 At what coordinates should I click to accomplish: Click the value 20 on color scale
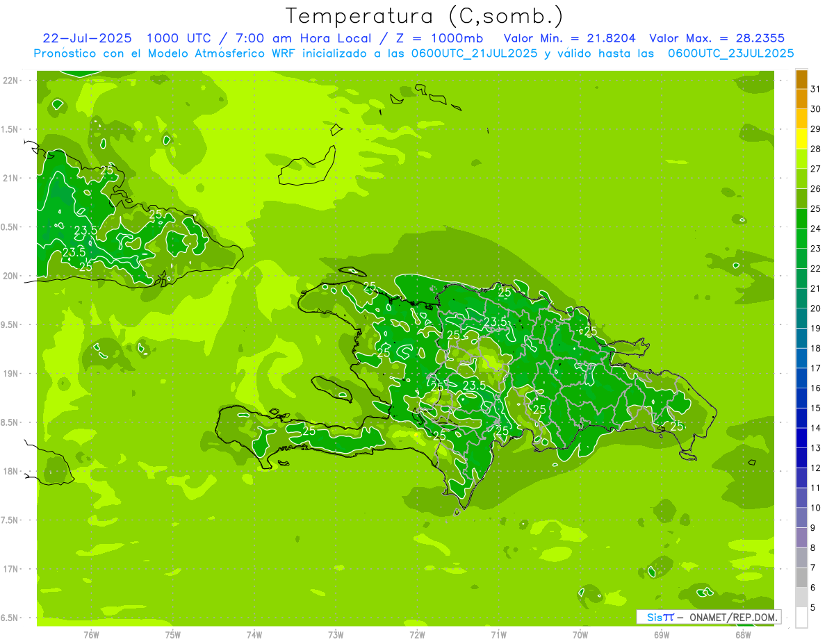(815, 308)
